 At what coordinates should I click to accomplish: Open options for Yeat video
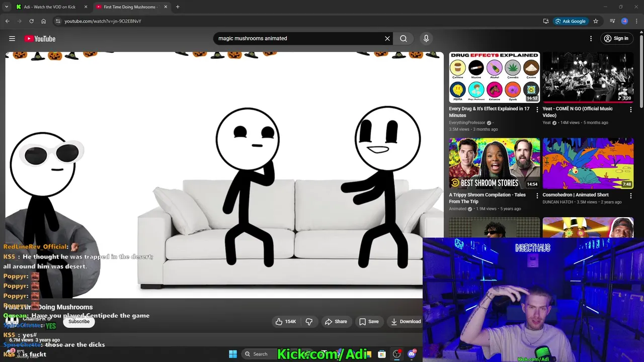630,109
